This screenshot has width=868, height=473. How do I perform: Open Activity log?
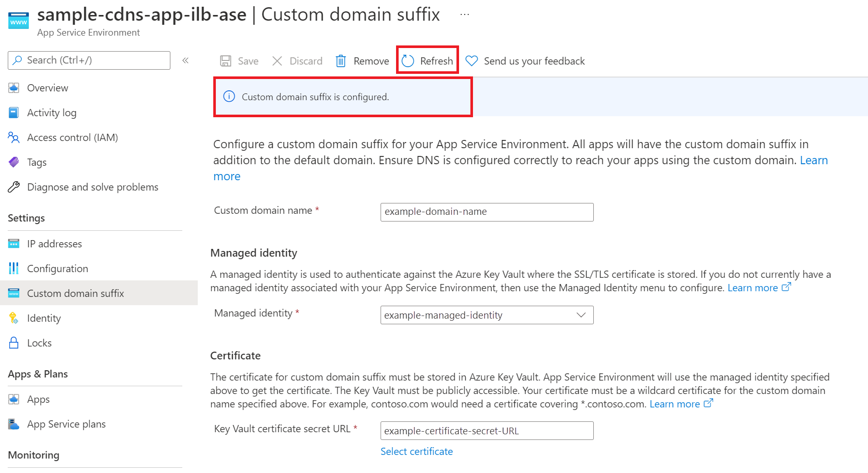pyautogui.click(x=52, y=113)
